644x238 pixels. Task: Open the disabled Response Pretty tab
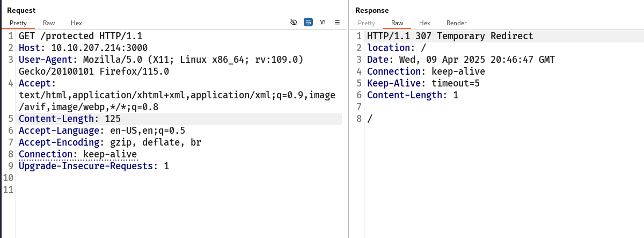click(367, 23)
